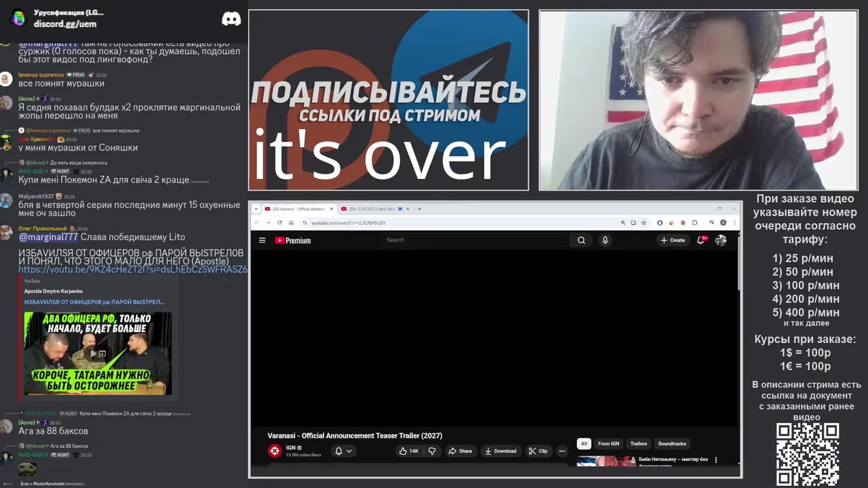Download the video
Screen dimensions: 868x488
[x=500, y=451]
